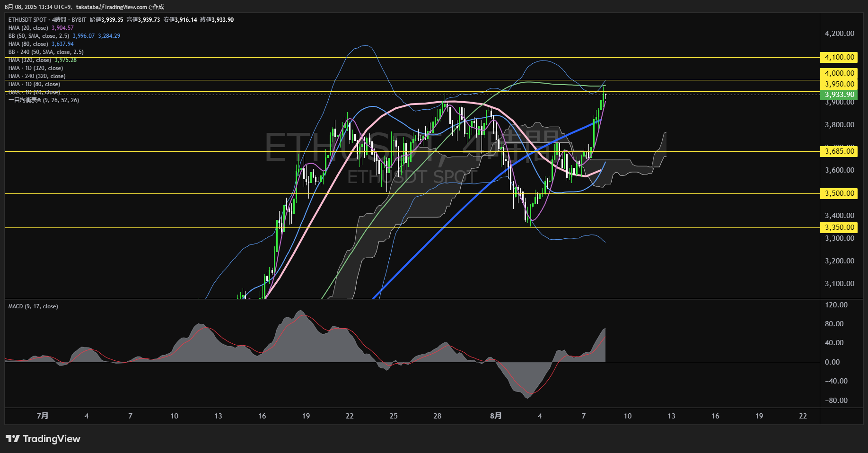Click the HMA 320 value 3,975.28
This screenshot has width=868, height=453.
pyautogui.click(x=65, y=60)
